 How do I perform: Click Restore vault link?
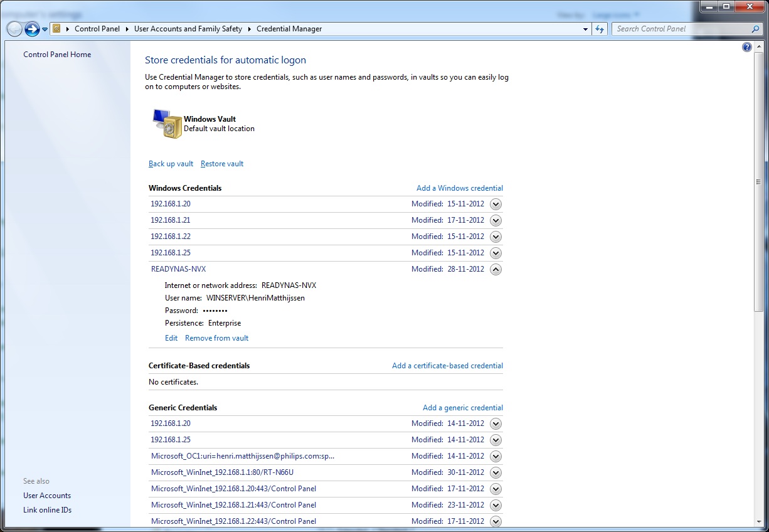pyautogui.click(x=222, y=164)
